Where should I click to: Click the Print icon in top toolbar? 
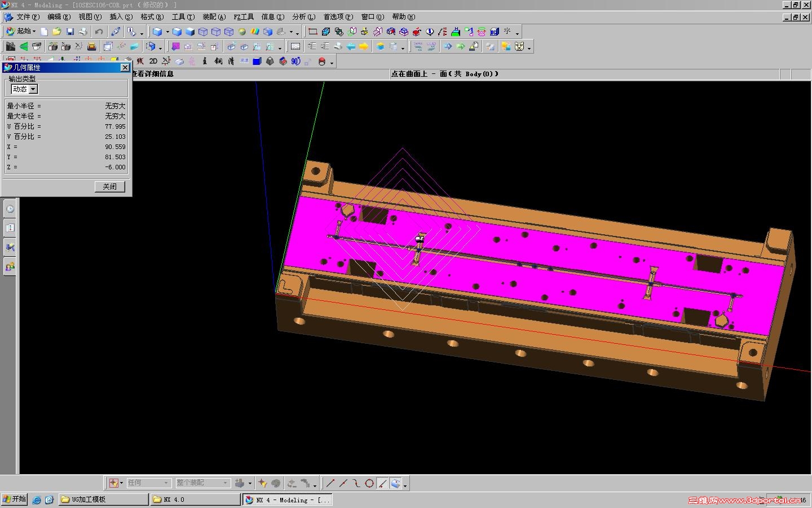[83, 32]
